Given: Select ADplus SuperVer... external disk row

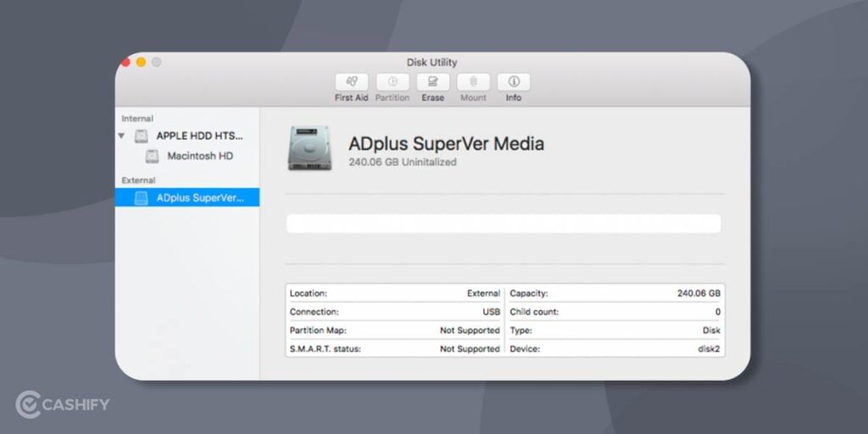Looking at the screenshot, I should [187, 198].
